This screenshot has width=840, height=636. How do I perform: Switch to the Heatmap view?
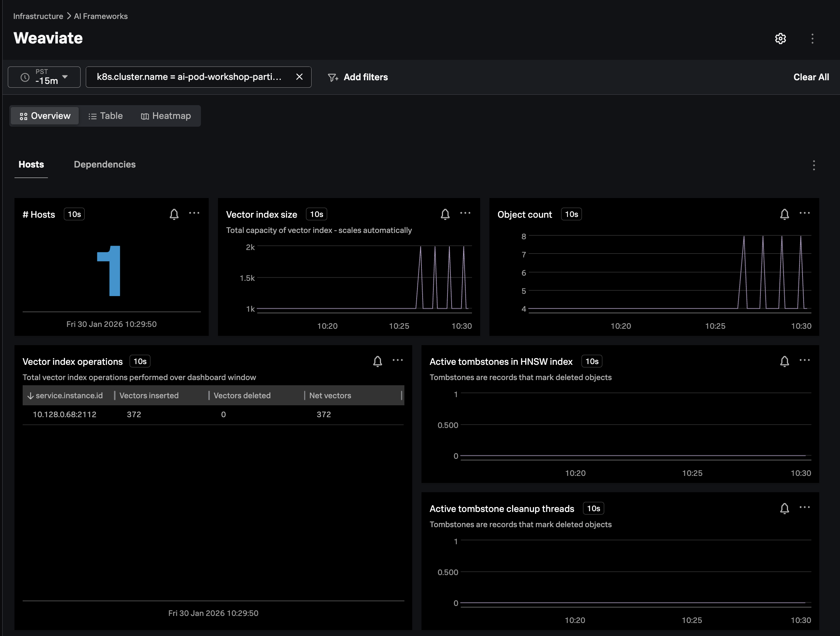click(166, 116)
